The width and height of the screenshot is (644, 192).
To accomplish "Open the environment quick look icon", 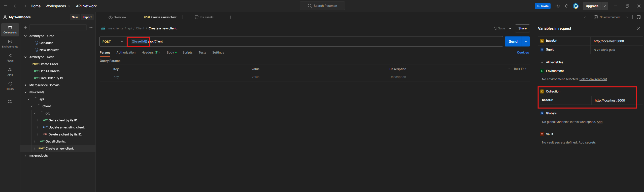I will 639,17.
